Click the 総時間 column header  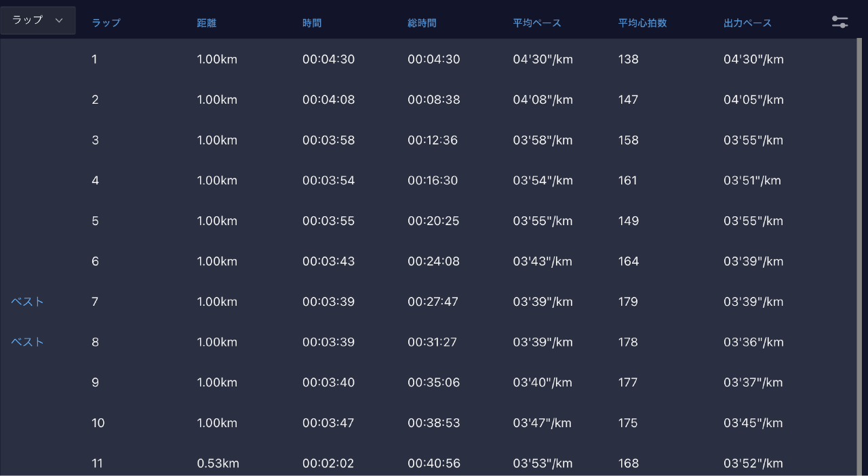pos(422,23)
